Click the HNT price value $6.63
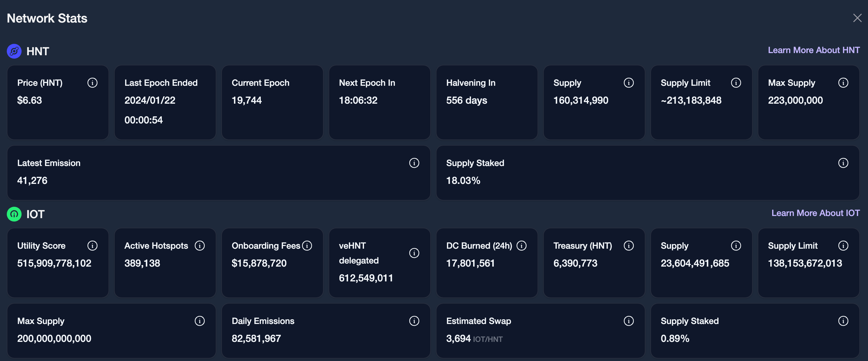The width and height of the screenshot is (868, 361). tap(30, 100)
